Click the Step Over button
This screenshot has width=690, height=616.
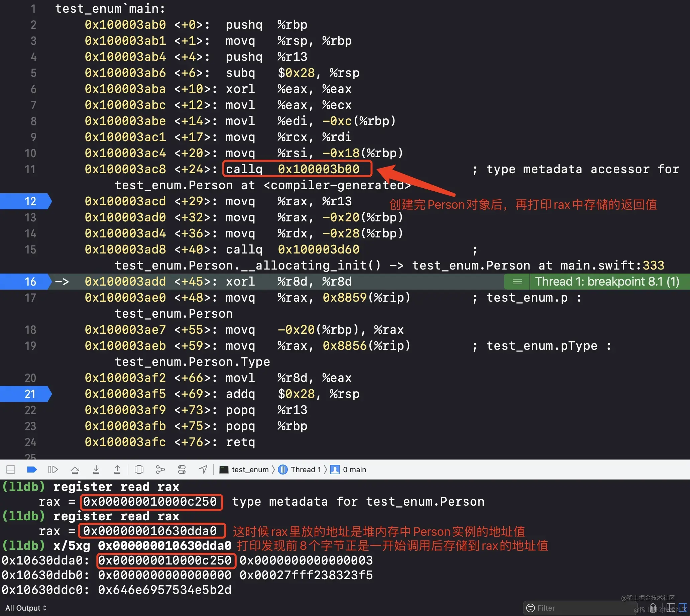tap(75, 470)
